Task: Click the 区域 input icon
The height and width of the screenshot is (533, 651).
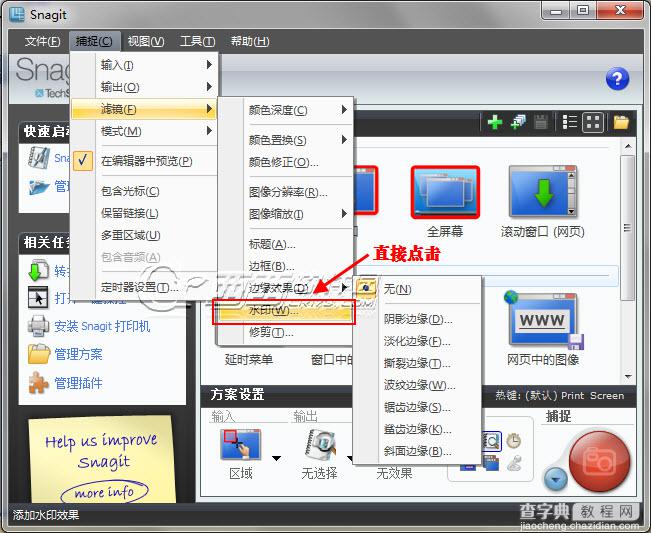Action: 240,445
